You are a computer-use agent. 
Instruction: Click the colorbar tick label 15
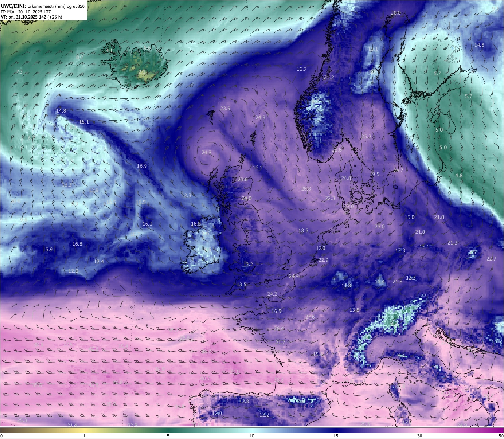336,436
